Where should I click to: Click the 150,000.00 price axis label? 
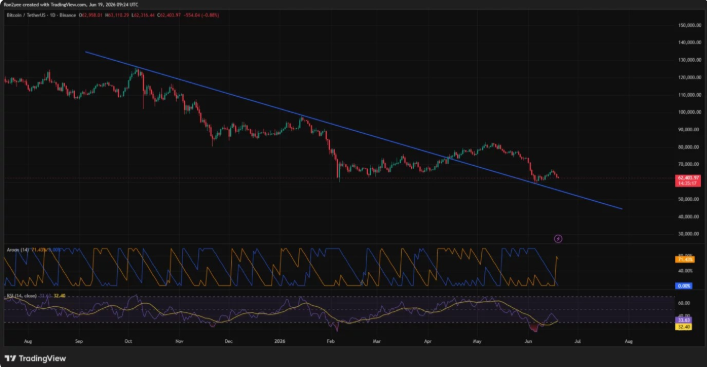point(689,25)
